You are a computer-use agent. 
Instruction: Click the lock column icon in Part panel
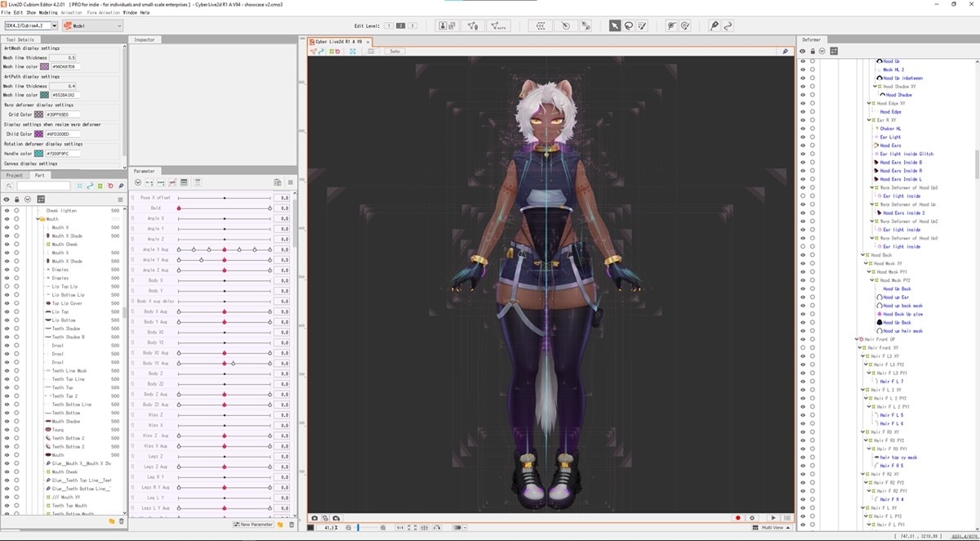[17, 199]
